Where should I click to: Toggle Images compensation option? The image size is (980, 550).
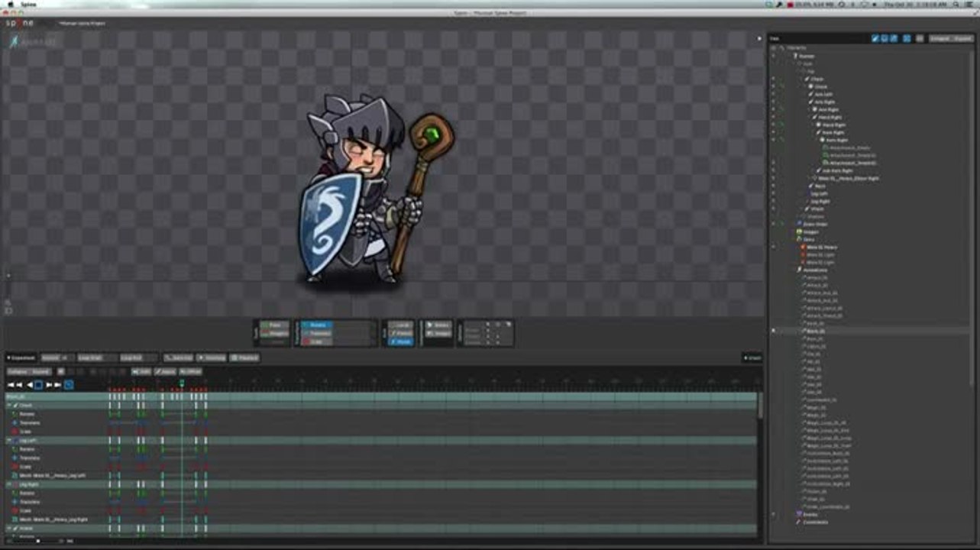coord(438,333)
